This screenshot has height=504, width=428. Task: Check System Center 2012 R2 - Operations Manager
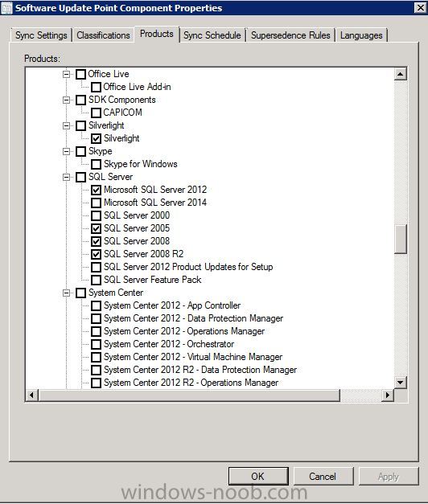coord(96,383)
